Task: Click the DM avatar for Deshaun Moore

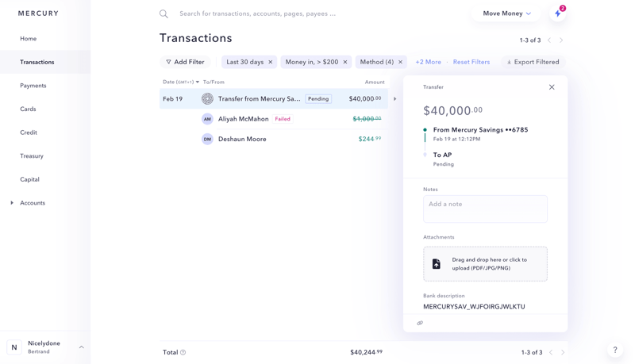Action: click(x=207, y=139)
